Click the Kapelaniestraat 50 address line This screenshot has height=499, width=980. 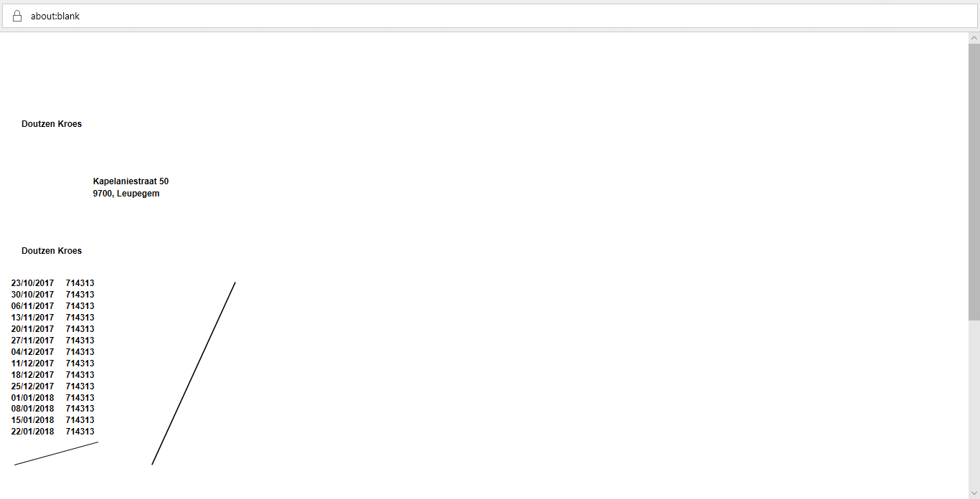(131, 181)
